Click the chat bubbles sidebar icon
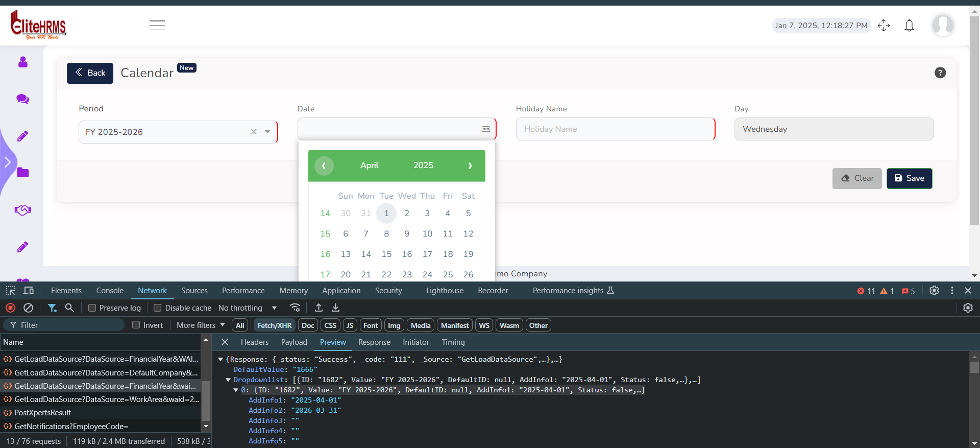Viewport: 980px width, 448px height. coord(23,99)
